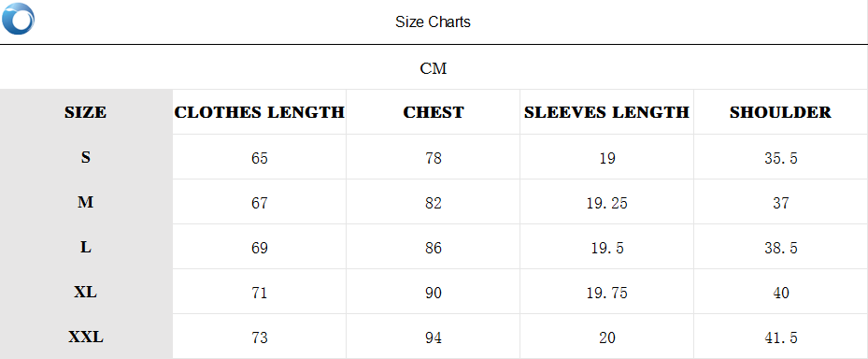Select the Size Charts title text
Screen dimensions: 868x359
(x=433, y=22)
